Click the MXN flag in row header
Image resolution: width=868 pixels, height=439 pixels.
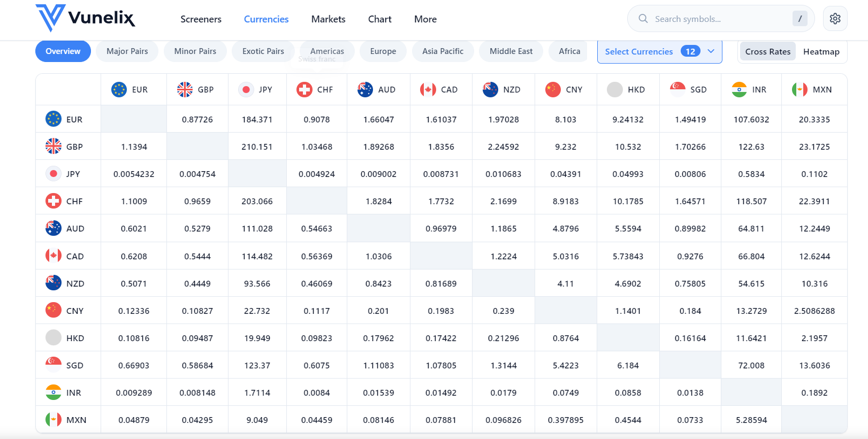click(x=54, y=420)
